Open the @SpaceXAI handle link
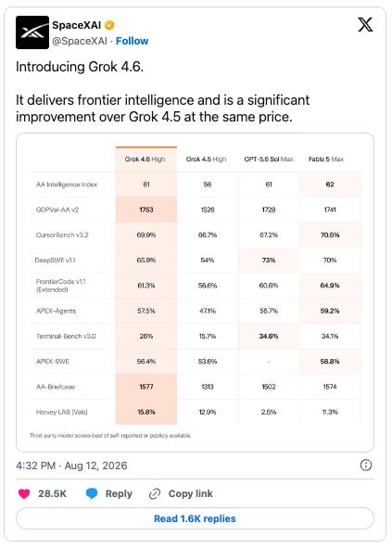This screenshot has width=392, height=549. (x=80, y=41)
